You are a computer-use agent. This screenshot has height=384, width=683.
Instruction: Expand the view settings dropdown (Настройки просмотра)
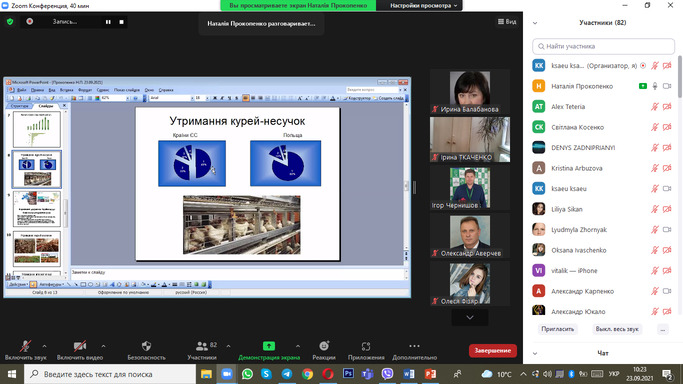(x=423, y=6)
